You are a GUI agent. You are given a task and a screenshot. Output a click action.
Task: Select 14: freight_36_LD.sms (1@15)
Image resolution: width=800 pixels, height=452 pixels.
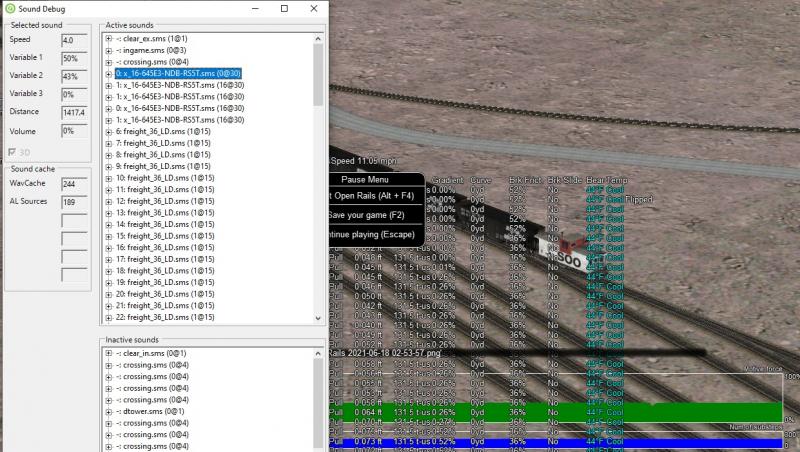pos(165,224)
